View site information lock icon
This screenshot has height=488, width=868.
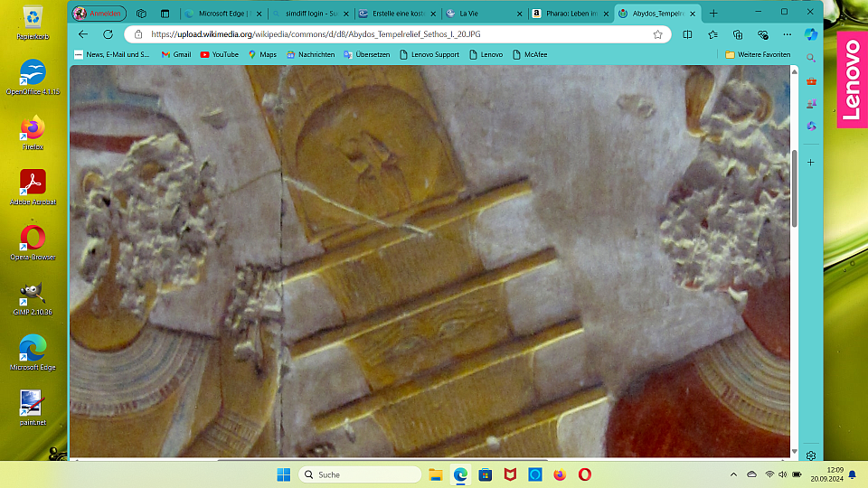point(138,34)
